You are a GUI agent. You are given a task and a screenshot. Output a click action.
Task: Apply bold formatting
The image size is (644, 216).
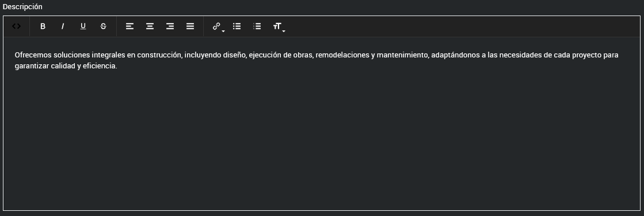click(x=43, y=26)
